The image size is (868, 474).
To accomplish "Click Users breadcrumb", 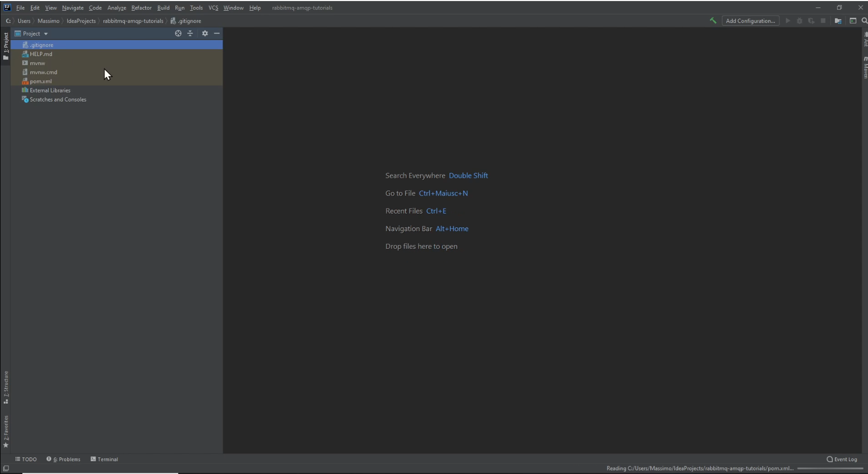I will click(24, 21).
